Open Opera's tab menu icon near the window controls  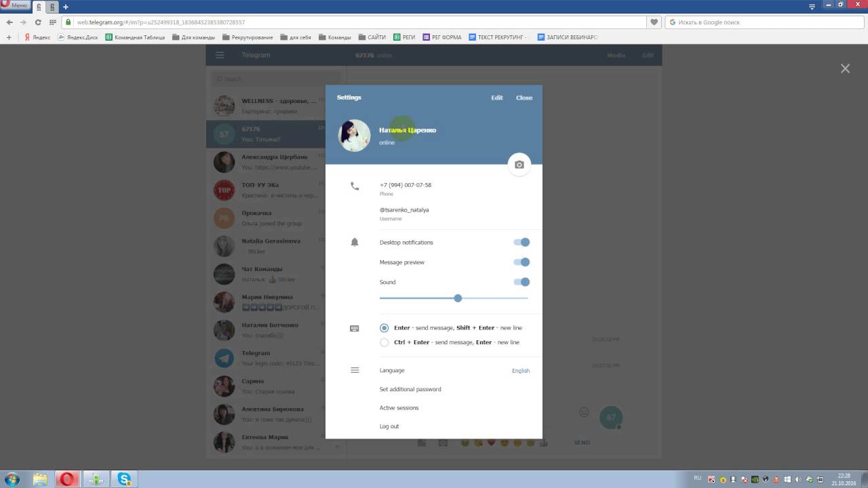[812, 6]
